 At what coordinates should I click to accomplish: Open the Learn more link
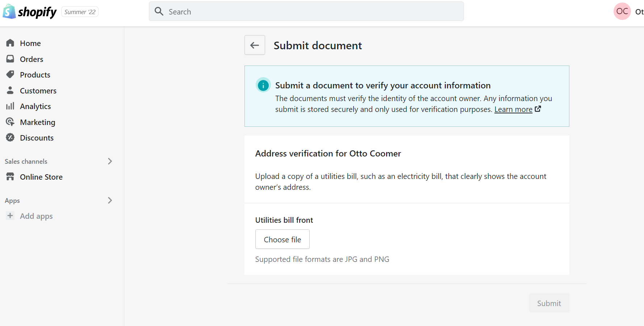click(x=513, y=109)
